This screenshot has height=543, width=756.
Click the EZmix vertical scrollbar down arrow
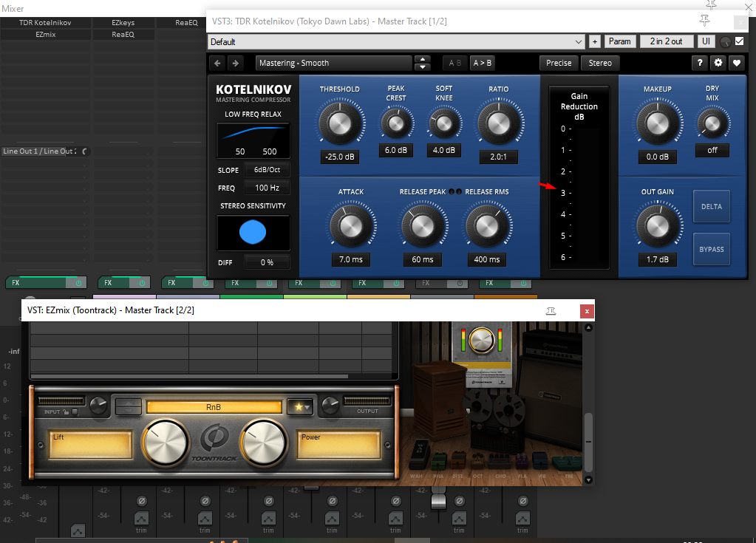point(588,480)
